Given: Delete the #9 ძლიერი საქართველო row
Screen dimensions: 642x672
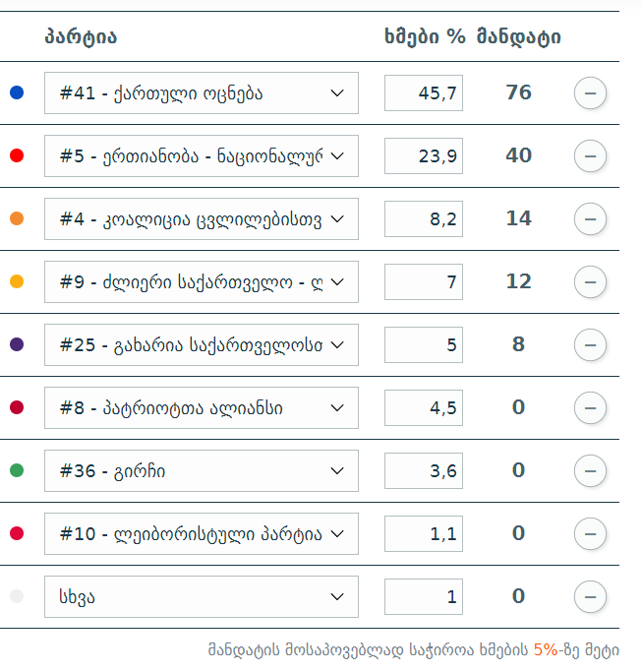Looking at the screenshot, I should pos(590,282).
